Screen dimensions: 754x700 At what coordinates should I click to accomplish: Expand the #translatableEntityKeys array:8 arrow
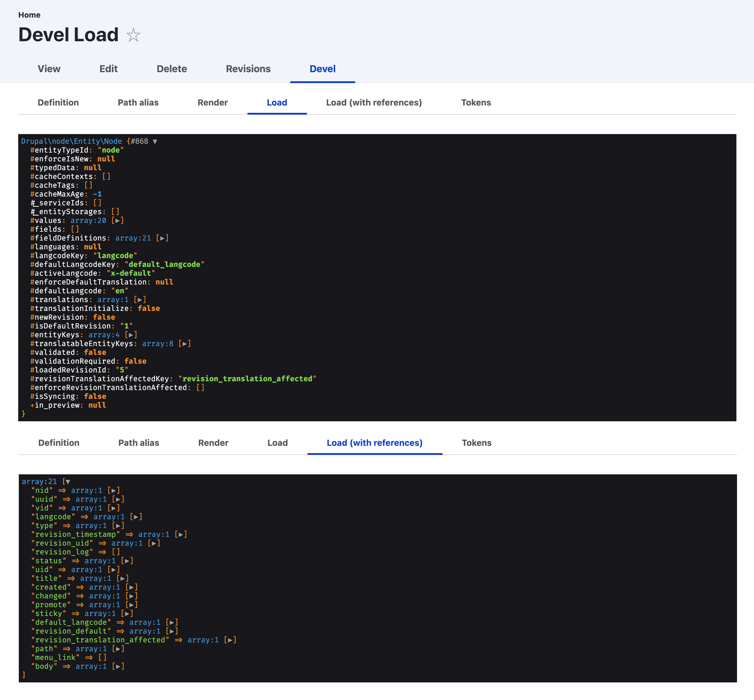[x=184, y=344]
